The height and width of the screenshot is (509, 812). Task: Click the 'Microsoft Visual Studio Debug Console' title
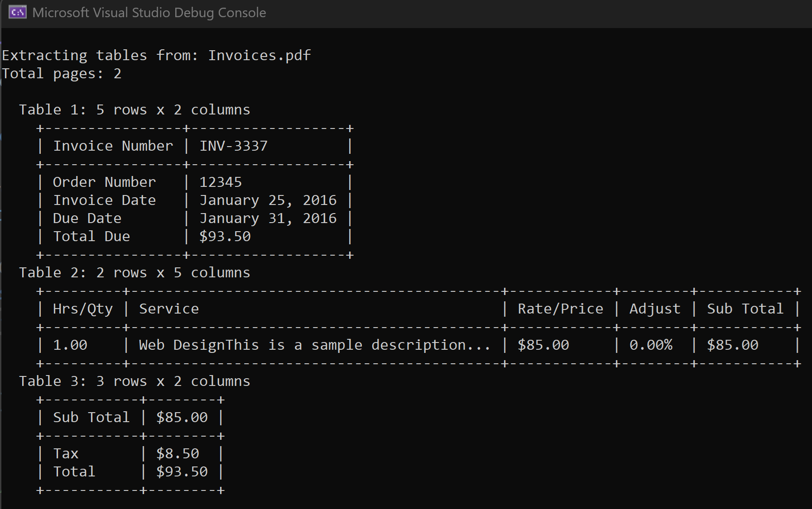coord(149,13)
